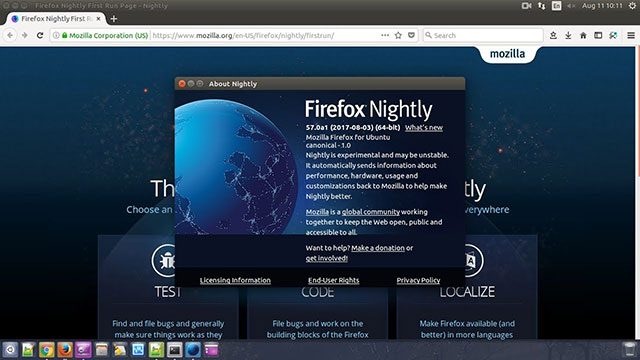Close the Firefox Nightly First Run tab
The height and width of the screenshot is (360, 640).
click(98, 19)
